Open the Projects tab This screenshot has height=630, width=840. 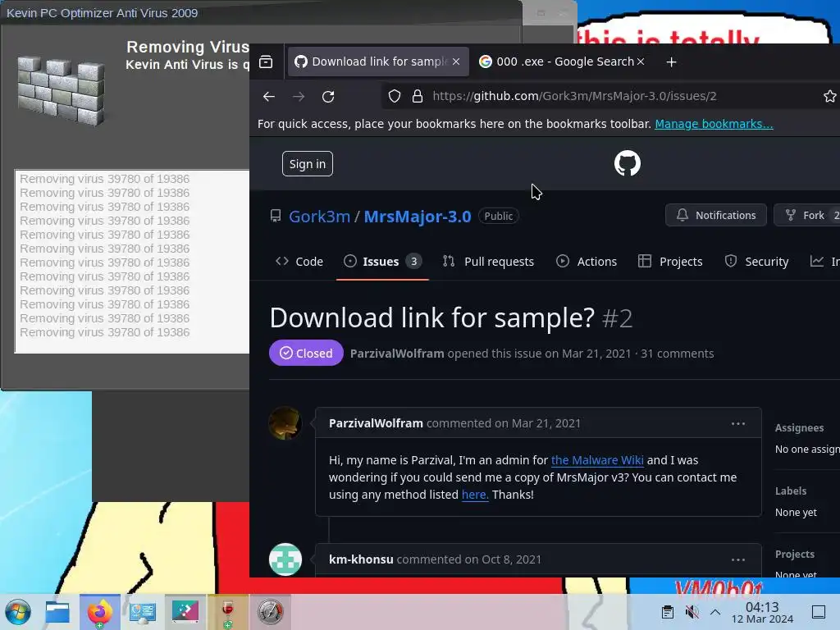point(670,262)
